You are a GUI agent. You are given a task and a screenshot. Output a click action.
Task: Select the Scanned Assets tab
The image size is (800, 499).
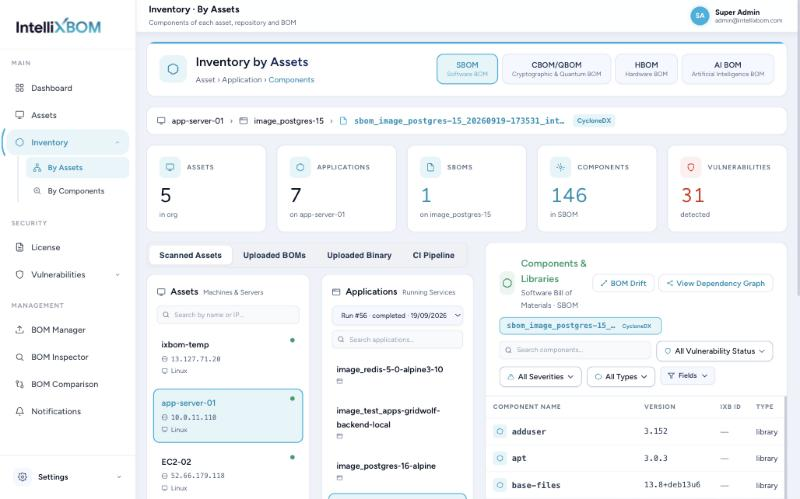[x=190, y=255]
